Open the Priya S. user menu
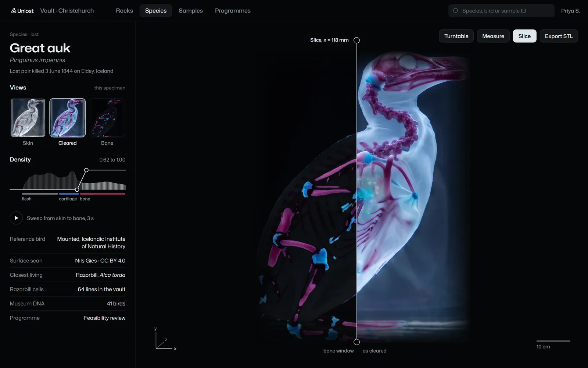This screenshot has height=368, width=588. click(570, 11)
